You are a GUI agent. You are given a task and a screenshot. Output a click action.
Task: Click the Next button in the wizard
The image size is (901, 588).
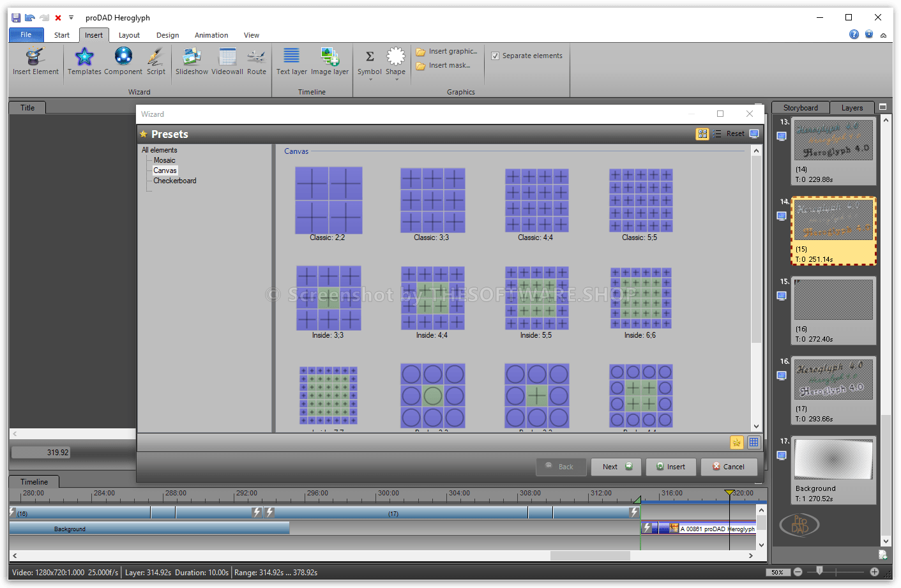pos(616,467)
